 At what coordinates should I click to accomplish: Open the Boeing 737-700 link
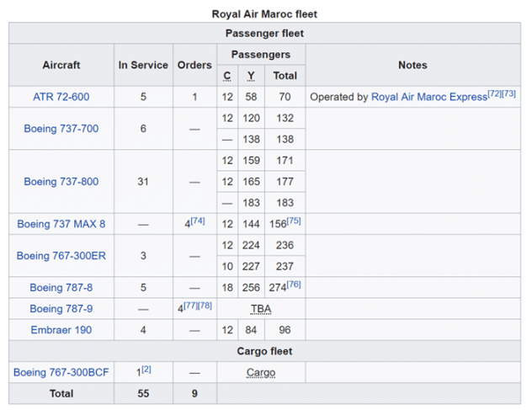(x=61, y=129)
